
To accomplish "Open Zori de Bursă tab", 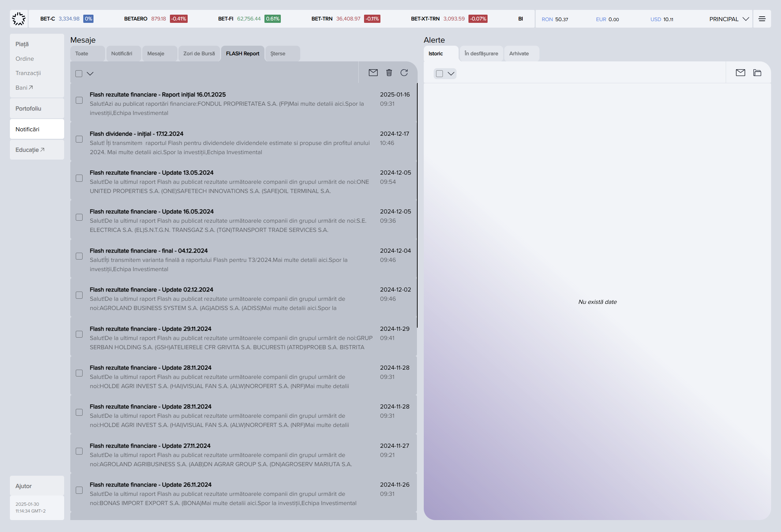I will pos(199,54).
